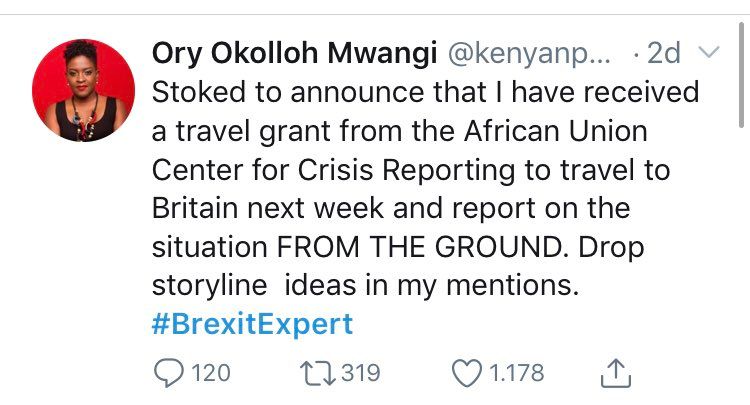
Task: Like the tweet with the heart icon
Action: 468,373
